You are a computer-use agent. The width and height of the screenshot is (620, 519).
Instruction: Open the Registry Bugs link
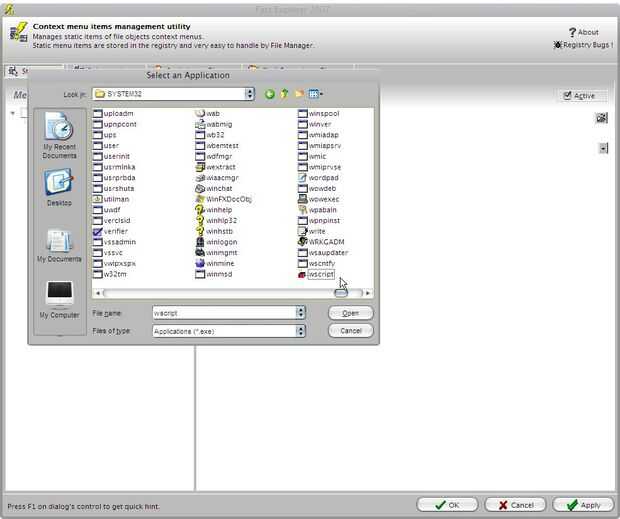point(583,45)
